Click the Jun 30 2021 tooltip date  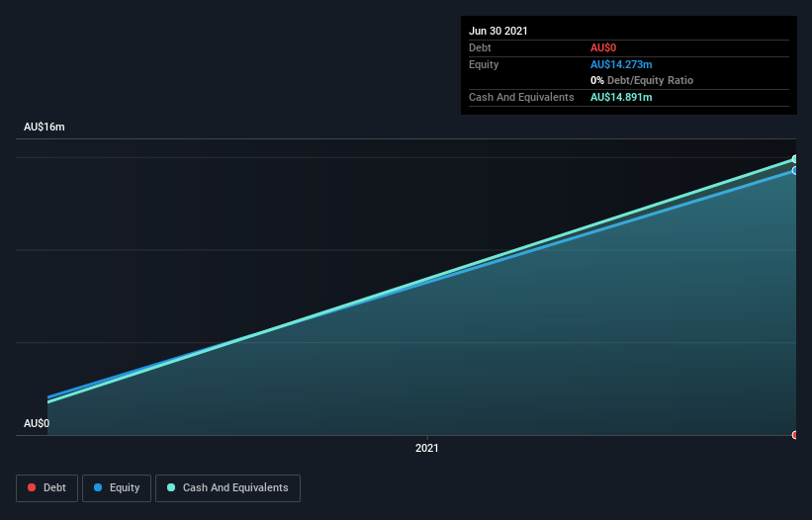pos(498,31)
